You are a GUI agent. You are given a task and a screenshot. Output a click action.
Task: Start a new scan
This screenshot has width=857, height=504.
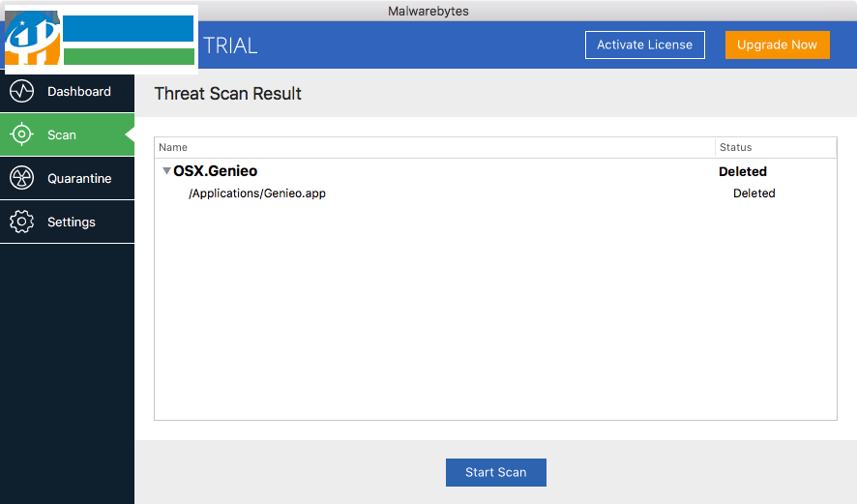(496, 472)
